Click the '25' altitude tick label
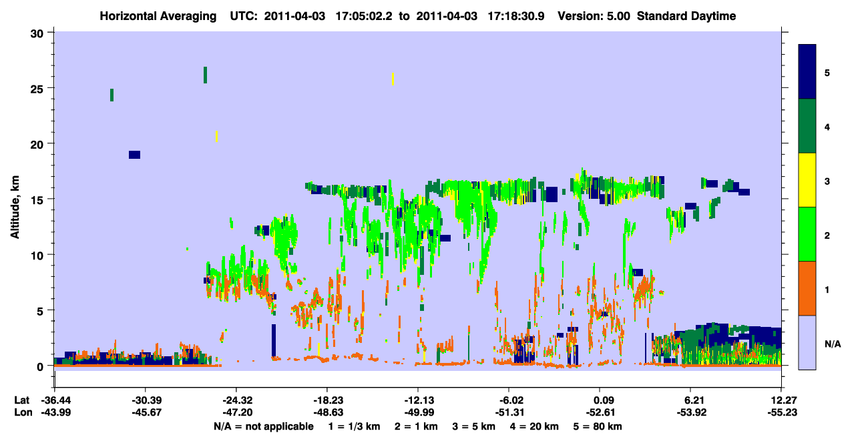Screen dimensions: 868x445 (38, 88)
